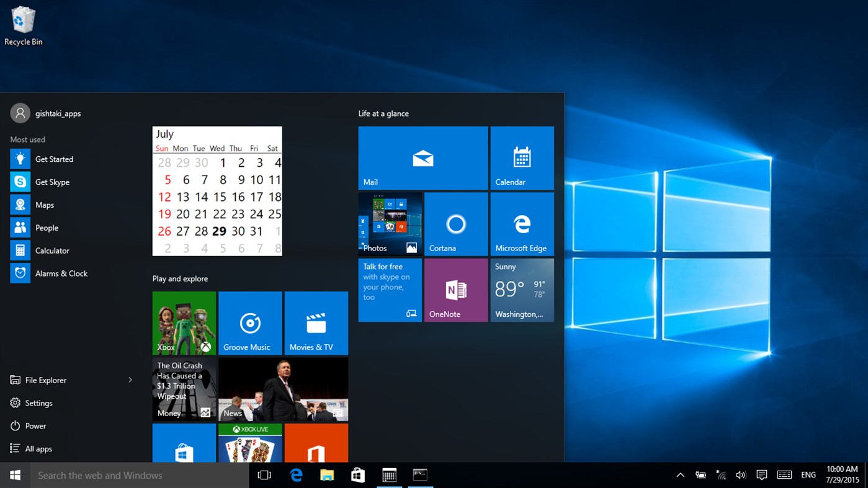Image resolution: width=868 pixels, height=488 pixels.
Task: Expand the hidden icons tray chevron
Action: (x=680, y=474)
